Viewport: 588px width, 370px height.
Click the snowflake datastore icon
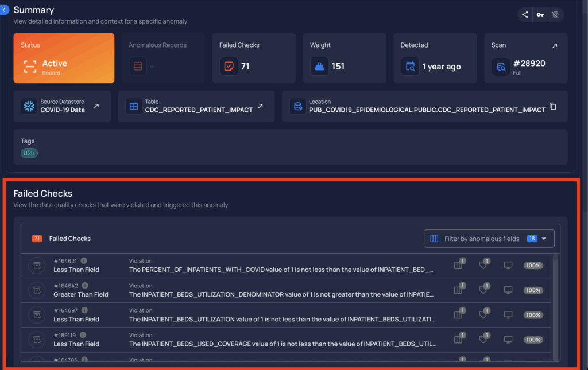[29, 106]
